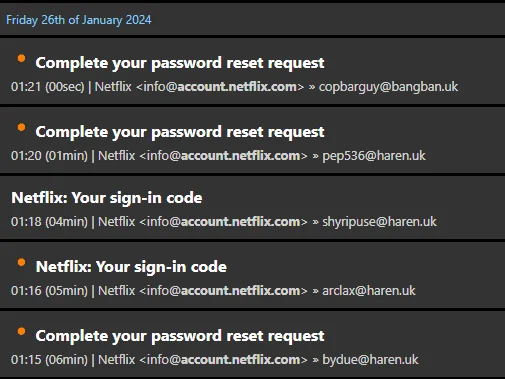The image size is (505, 379).
Task: Click sender address in 01:18 email row
Action: [223, 222]
